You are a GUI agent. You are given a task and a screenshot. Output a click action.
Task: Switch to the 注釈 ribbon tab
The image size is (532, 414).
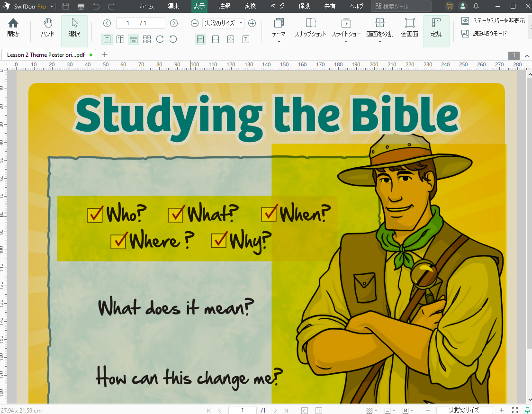coord(224,7)
